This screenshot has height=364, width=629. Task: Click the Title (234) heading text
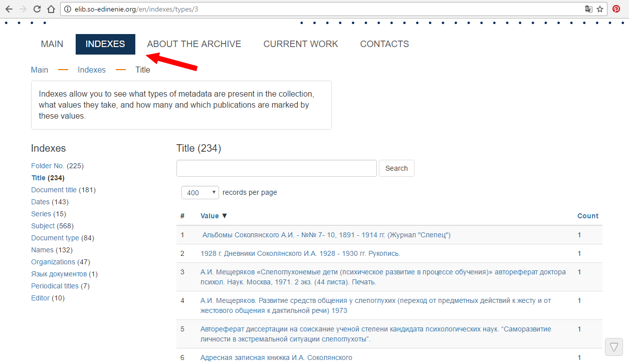[198, 148]
